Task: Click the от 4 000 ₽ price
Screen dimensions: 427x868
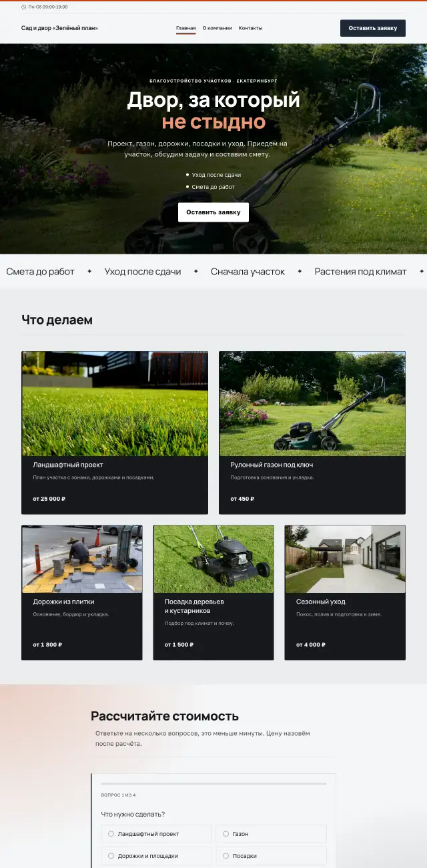Action: pos(311,645)
